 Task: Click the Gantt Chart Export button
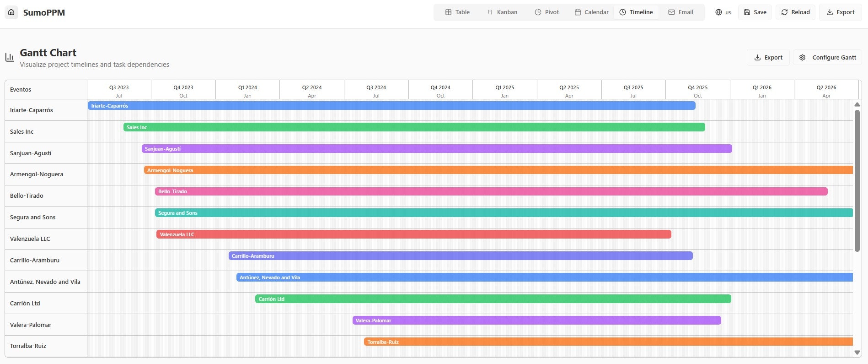pyautogui.click(x=768, y=57)
